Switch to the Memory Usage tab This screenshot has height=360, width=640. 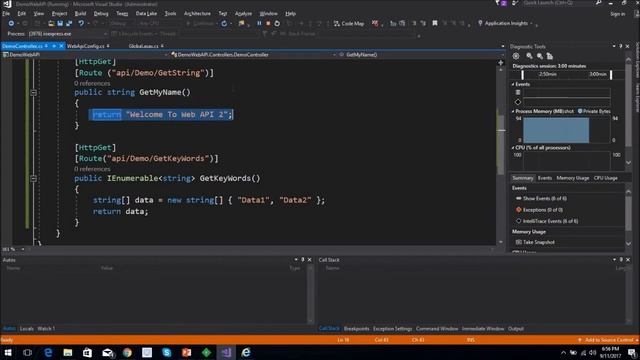(573, 178)
